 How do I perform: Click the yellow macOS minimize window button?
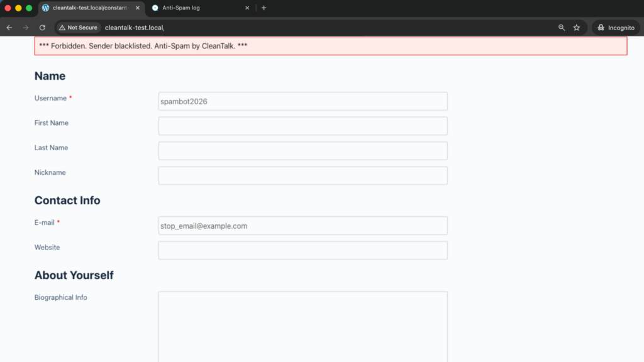pyautogui.click(x=18, y=8)
